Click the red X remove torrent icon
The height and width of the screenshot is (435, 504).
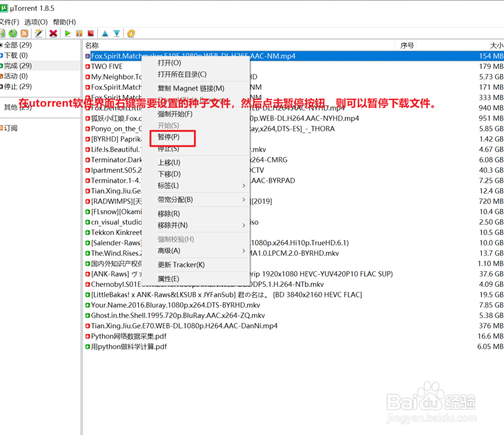pos(53,33)
